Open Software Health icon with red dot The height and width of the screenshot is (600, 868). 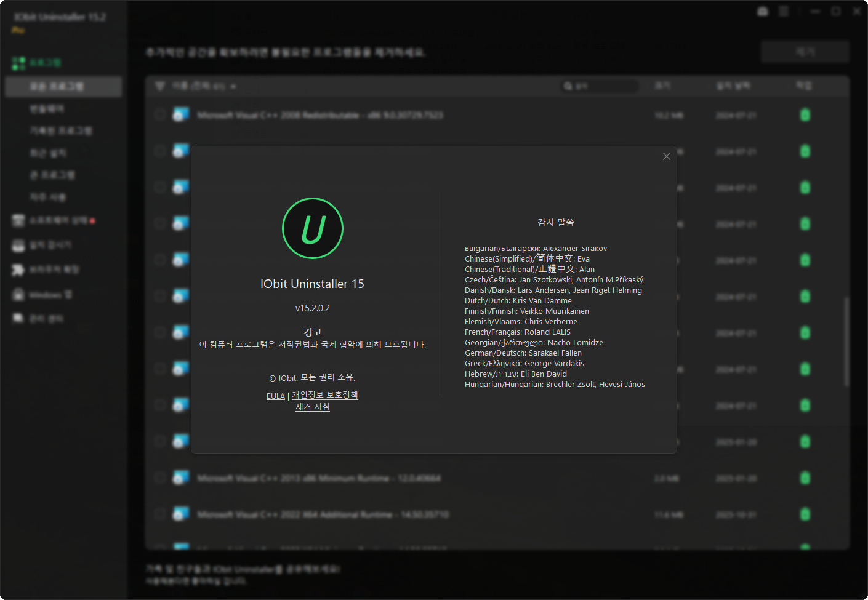click(x=18, y=220)
